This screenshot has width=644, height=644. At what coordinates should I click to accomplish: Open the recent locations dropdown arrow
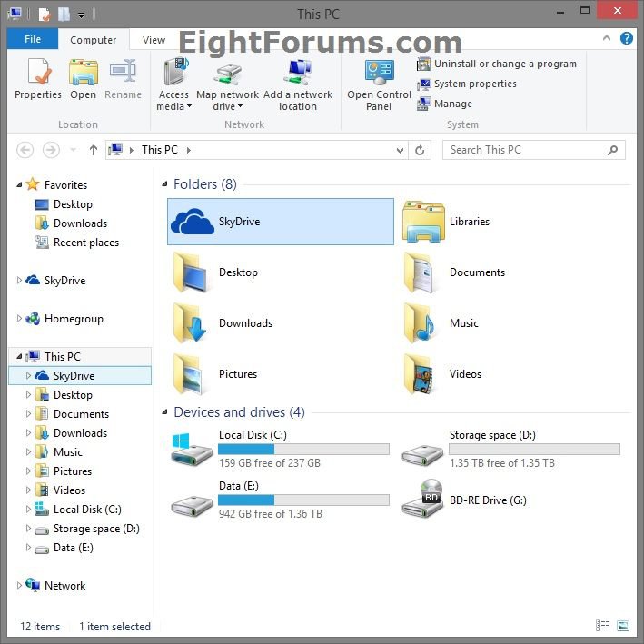[73, 150]
